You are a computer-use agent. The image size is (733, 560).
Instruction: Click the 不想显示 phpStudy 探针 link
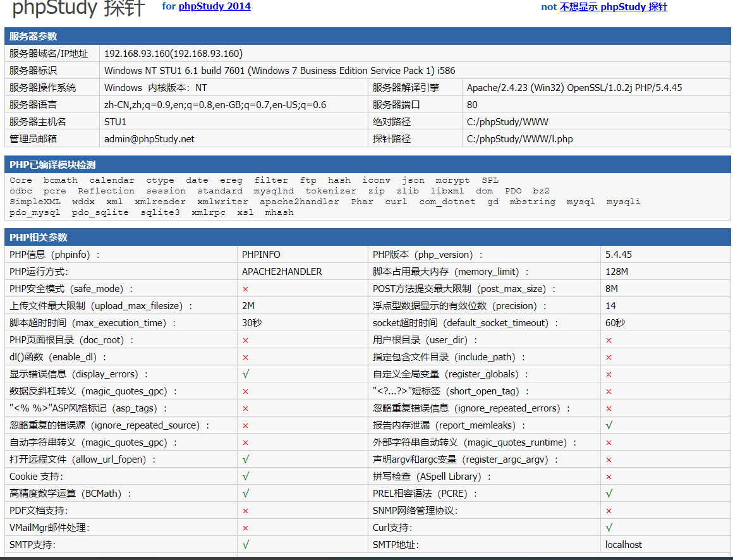point(614,7)
